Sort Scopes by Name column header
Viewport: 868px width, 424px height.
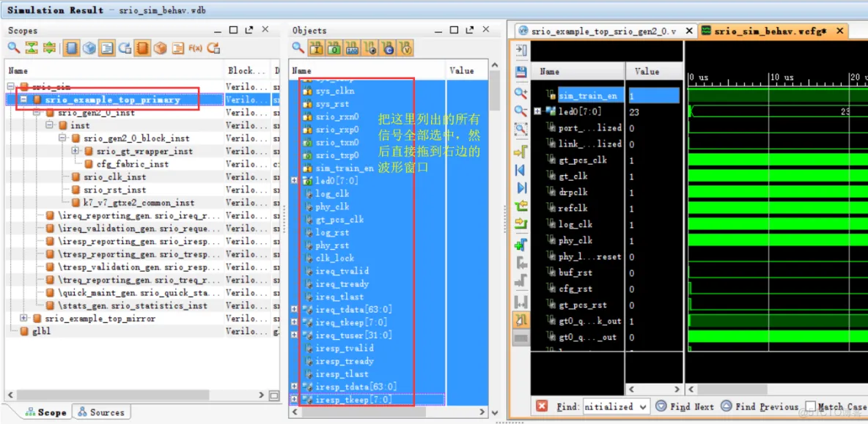coord(114,71)
